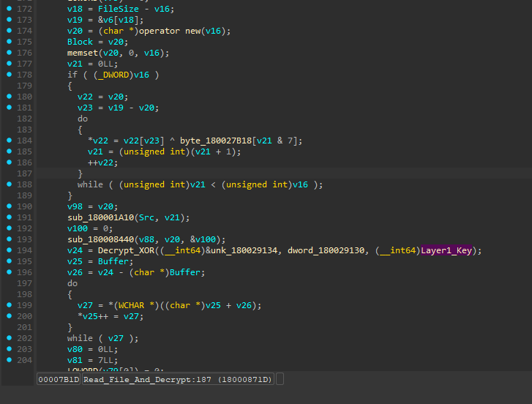
Task: Click Read_File_And_Decrypt:187 status field
Action: click(x=178, y=379)
